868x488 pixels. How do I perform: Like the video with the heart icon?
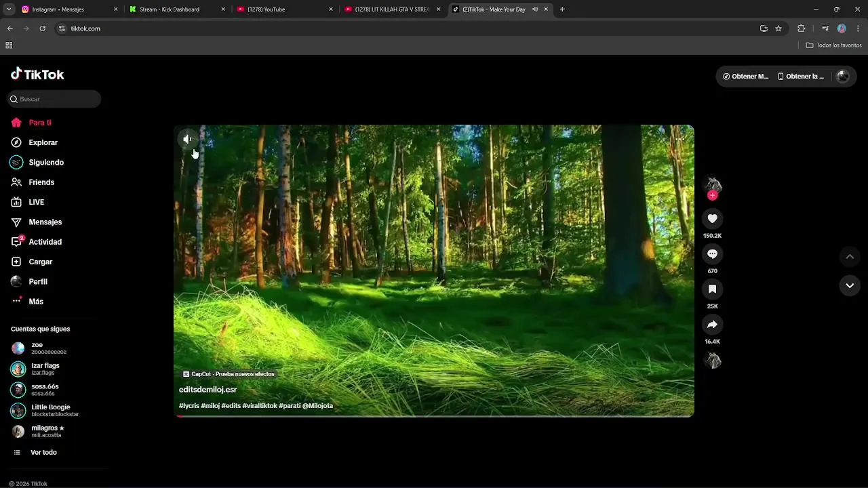coord(712,218)
